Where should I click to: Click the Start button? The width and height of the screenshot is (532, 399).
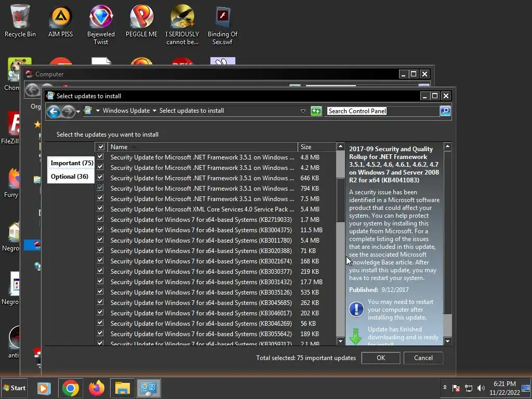(x=14, y=388)
